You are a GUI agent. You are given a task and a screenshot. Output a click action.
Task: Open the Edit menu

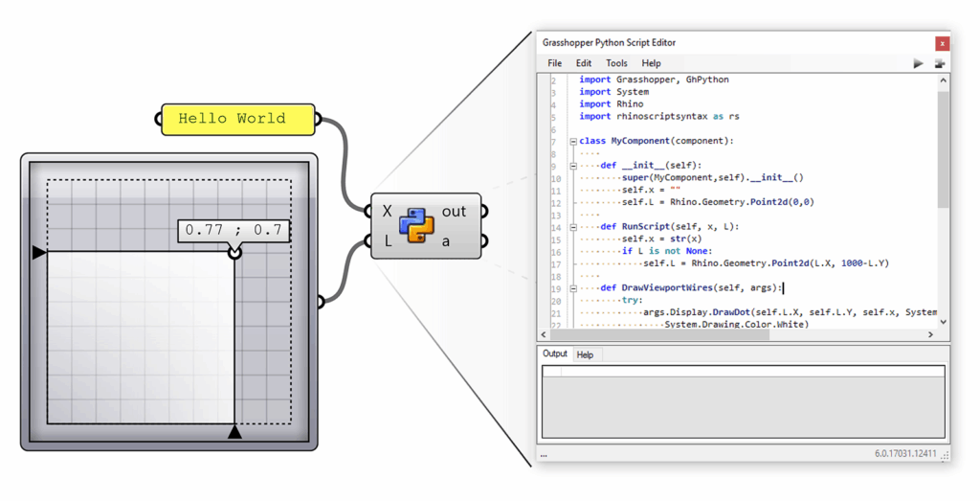[x=584, y=63]
